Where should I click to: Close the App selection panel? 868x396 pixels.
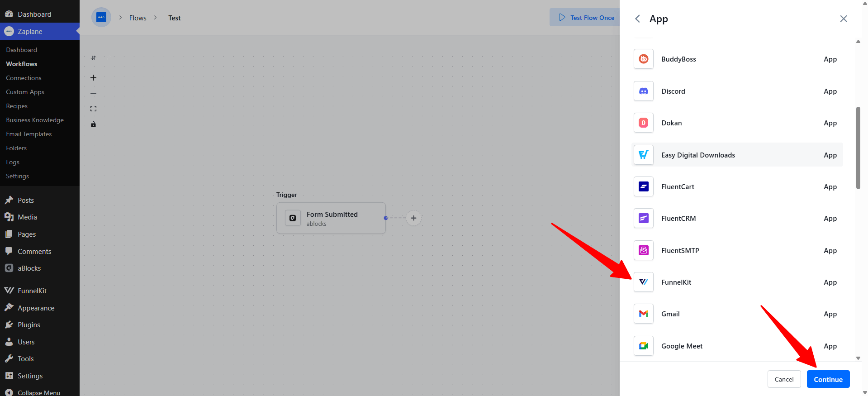[844, 19]
